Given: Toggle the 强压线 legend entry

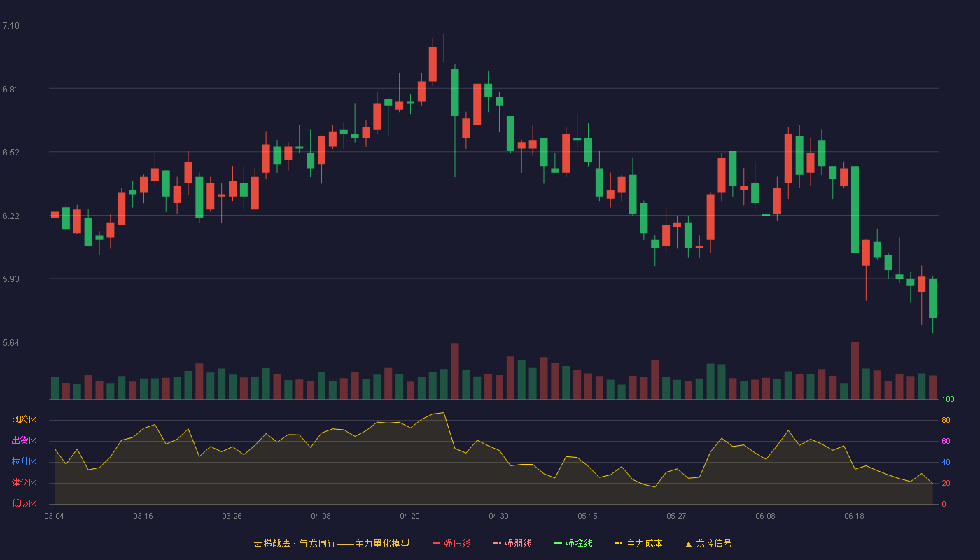Looking at the screenshot, I should pos(451,543).
